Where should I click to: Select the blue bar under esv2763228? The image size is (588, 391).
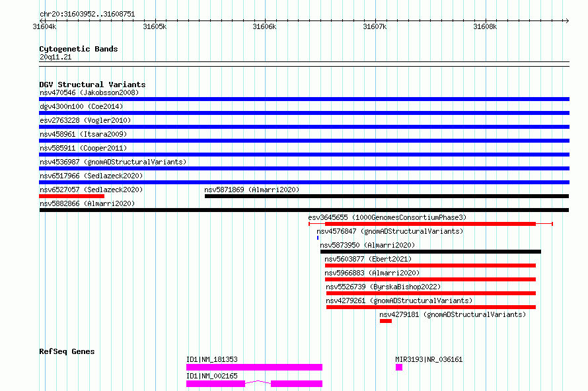tap(304, 127)
